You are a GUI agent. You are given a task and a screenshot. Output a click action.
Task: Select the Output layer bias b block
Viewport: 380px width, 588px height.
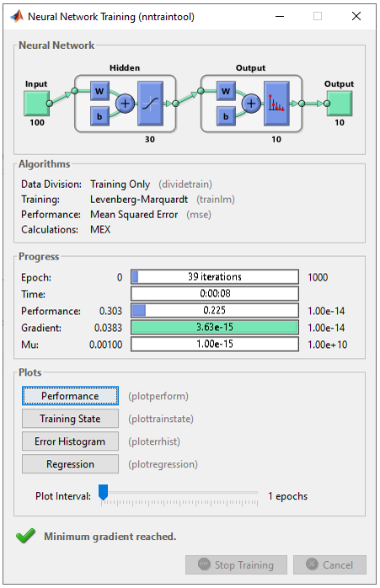(x=226, y=116)
